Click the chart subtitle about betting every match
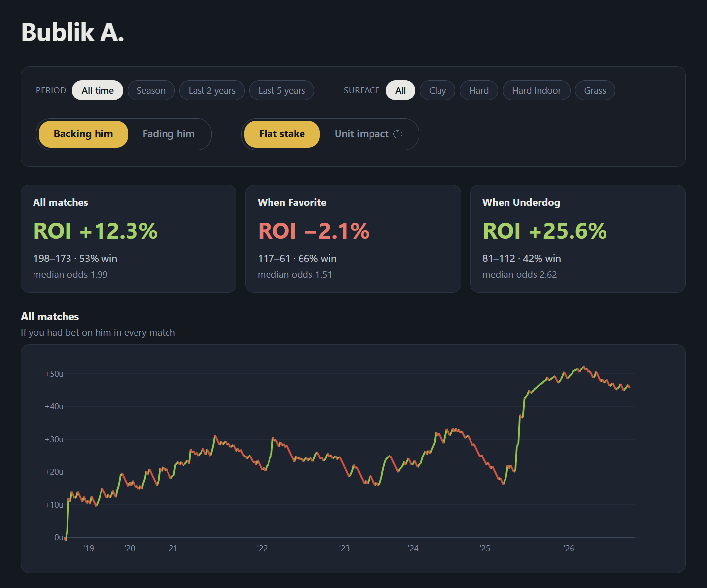The width and height of the screenshot is (707, 588). [x=98, y=333]
